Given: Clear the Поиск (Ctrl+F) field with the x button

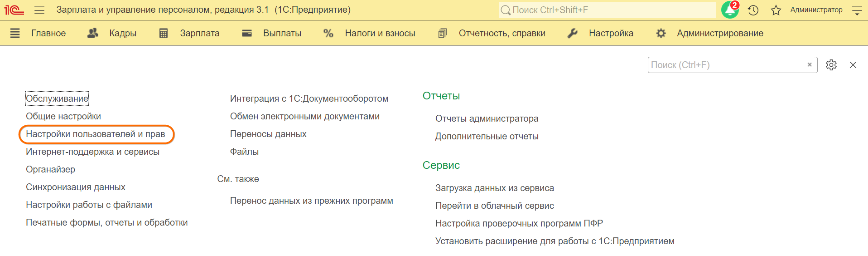Looking at the screenshot, I should click(810, 65).
